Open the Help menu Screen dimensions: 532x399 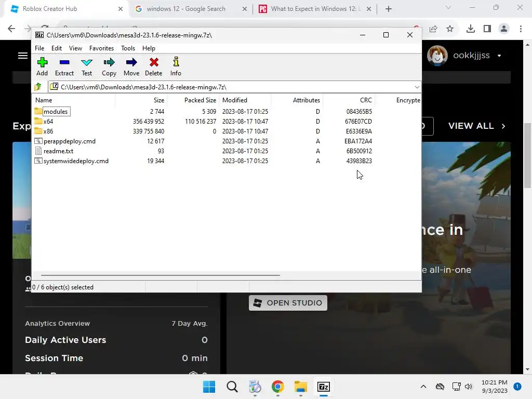click(149, 48)
